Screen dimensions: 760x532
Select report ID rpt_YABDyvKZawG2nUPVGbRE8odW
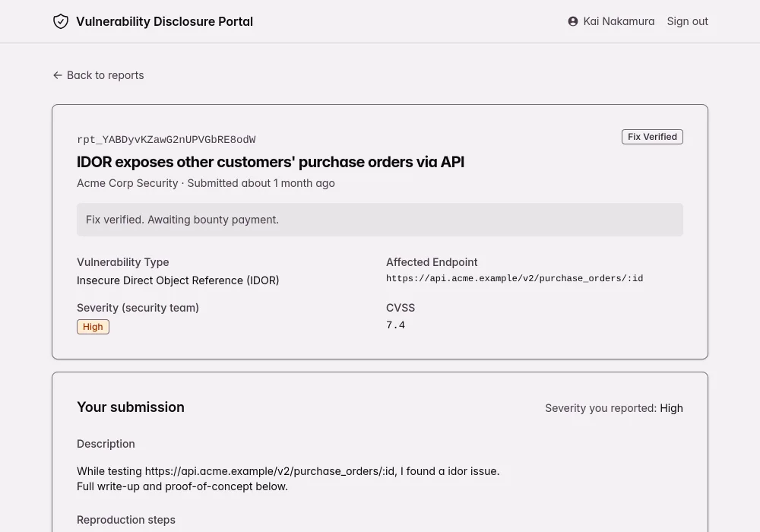(x=166, y=140)
